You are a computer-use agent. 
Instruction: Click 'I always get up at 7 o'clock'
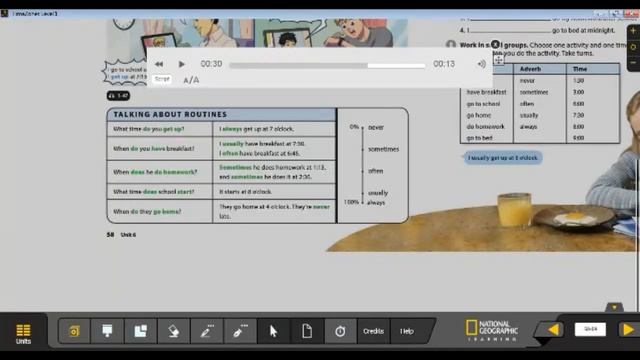click(x=256, y=129)
